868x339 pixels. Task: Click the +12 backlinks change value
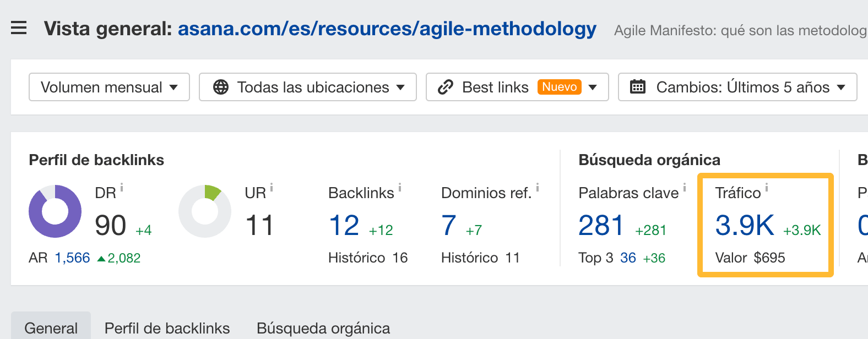pyautogui.click(x=381, y=230)
